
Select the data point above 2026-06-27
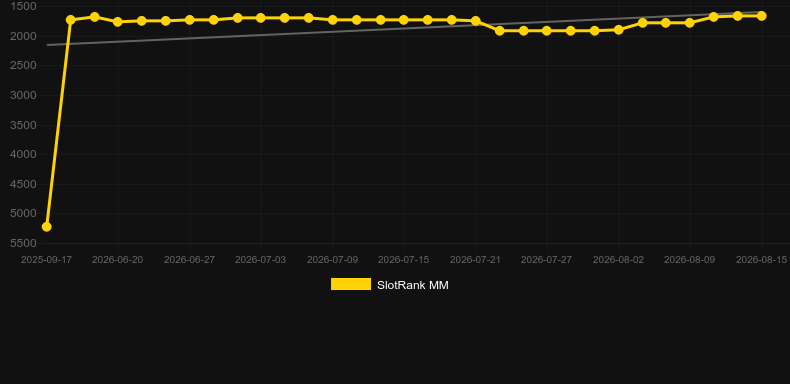coord(189,20)
